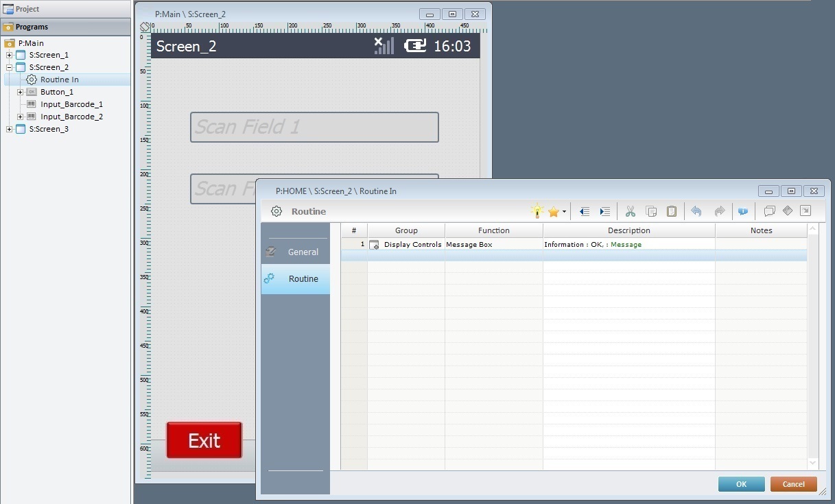Expand the S:Screen_3 tree node

10,129
